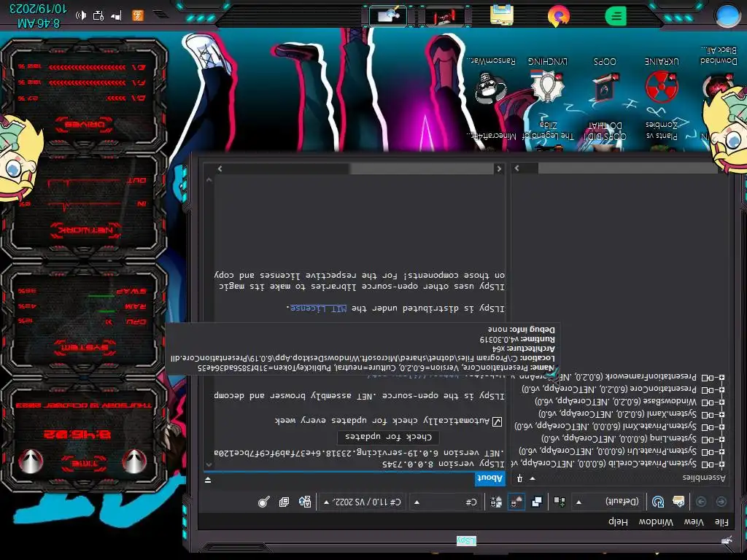The image size is (747, 560).
Task: Click the Back navigation arrow in ILSpy toolbar
Action: pyautogui.click(x=721, y=502)
